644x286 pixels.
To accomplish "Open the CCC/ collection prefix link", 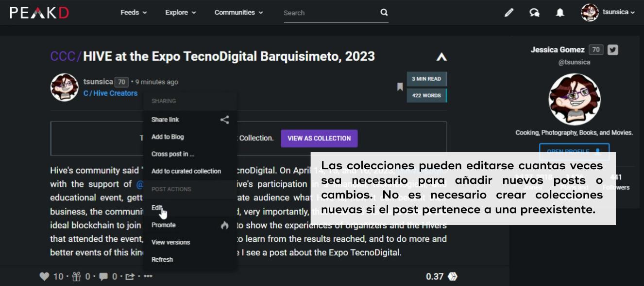I will point(67,56).
